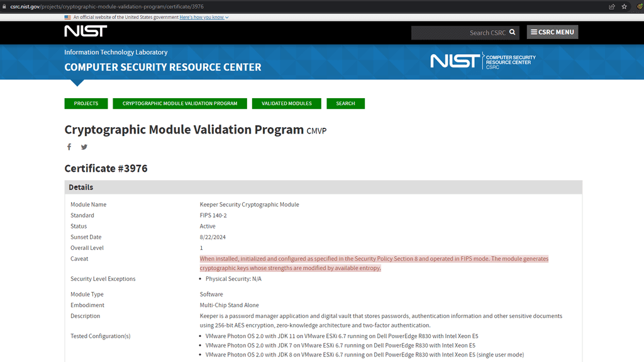
Task: Click the green Search button
Action: [x=345, y=103]
